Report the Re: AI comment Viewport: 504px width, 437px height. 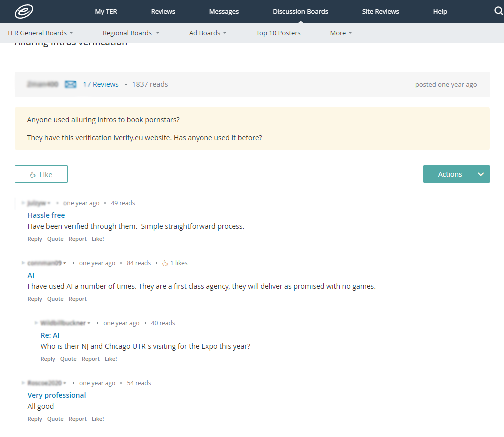[x=91, y=359]
